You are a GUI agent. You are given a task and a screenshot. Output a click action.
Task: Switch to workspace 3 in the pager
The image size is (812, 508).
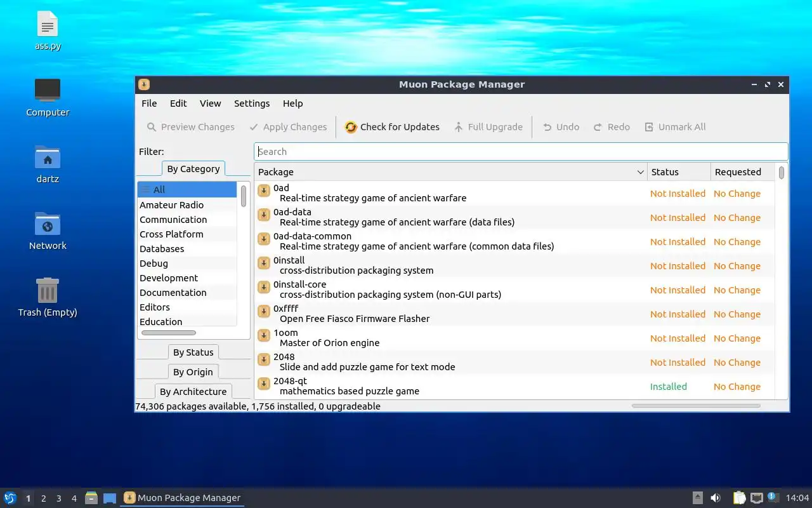tap(59, 498)
